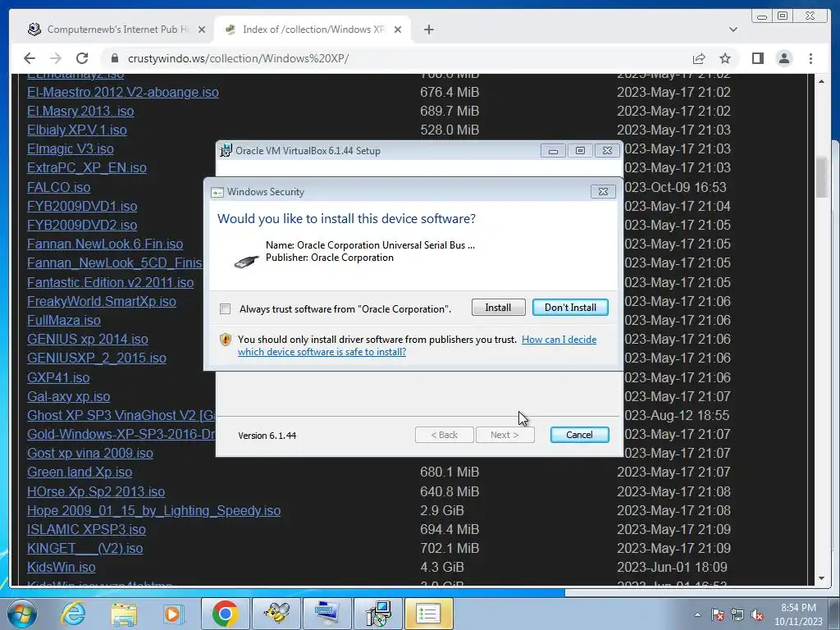Download Elbialy.XP.V.1.iso

click(x=76, y=130)
